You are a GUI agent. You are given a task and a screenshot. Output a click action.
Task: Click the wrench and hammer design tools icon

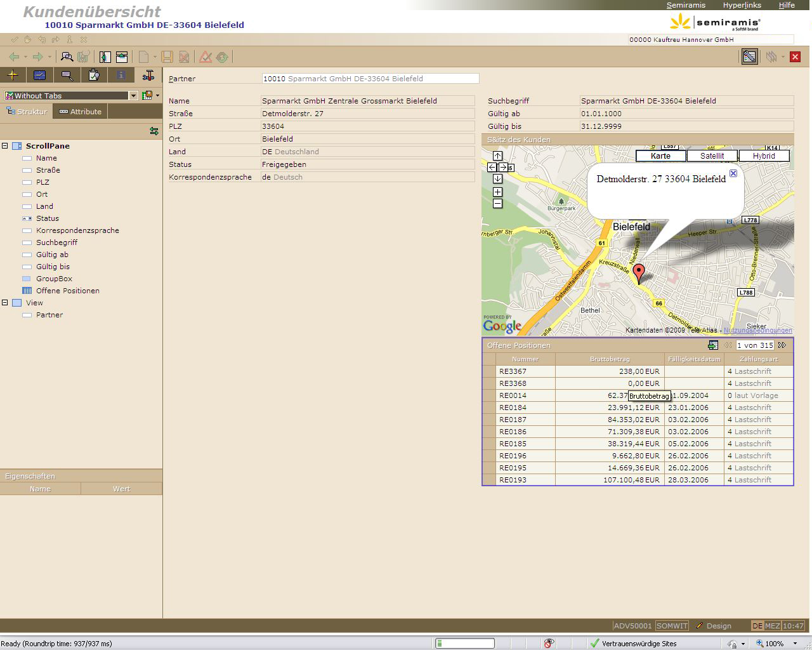click(148, 76)
